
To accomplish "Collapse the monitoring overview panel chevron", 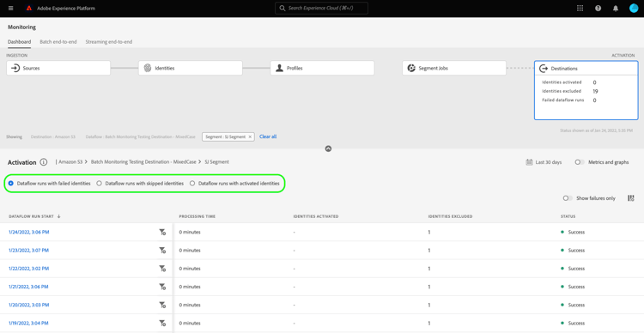I will pos(328,148).
